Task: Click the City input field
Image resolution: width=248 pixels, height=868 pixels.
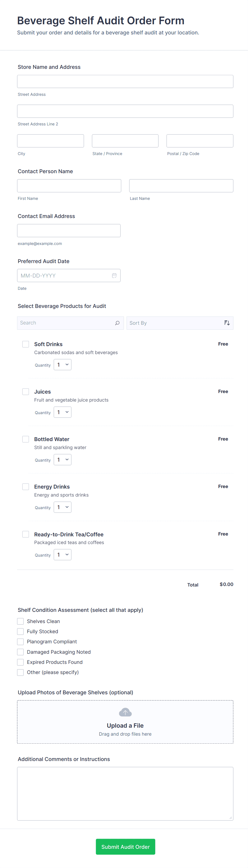Action: [x=50, y=141]
